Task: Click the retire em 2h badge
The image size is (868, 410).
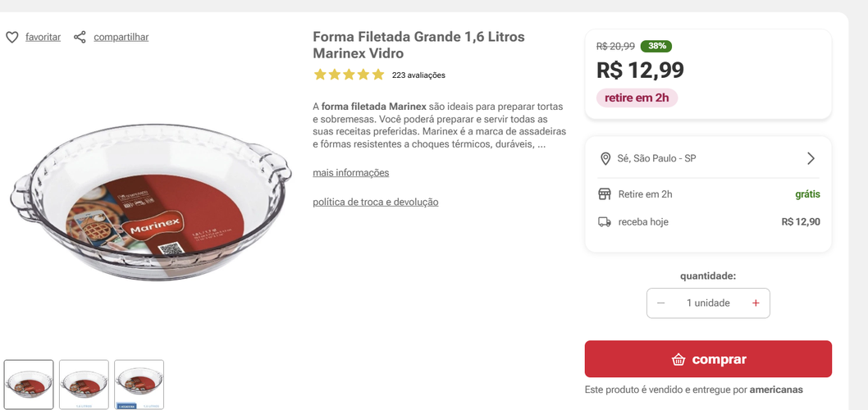Action: tap(637, 98)
